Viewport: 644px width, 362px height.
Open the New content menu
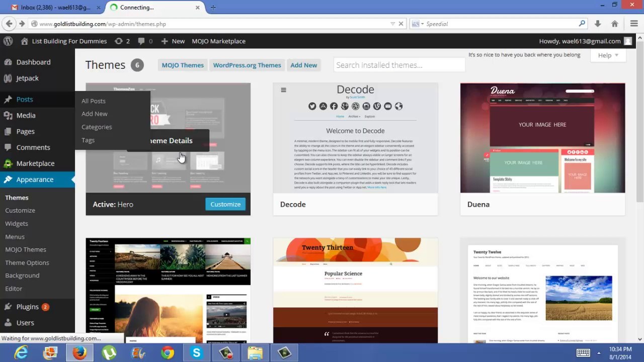click(x=174, y=41)
